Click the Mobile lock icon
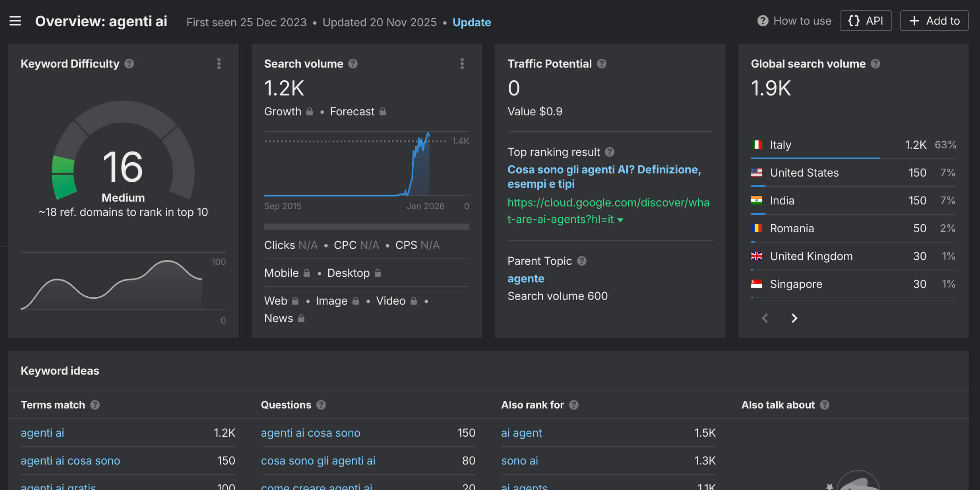980x490 pixels. (307, 273)
